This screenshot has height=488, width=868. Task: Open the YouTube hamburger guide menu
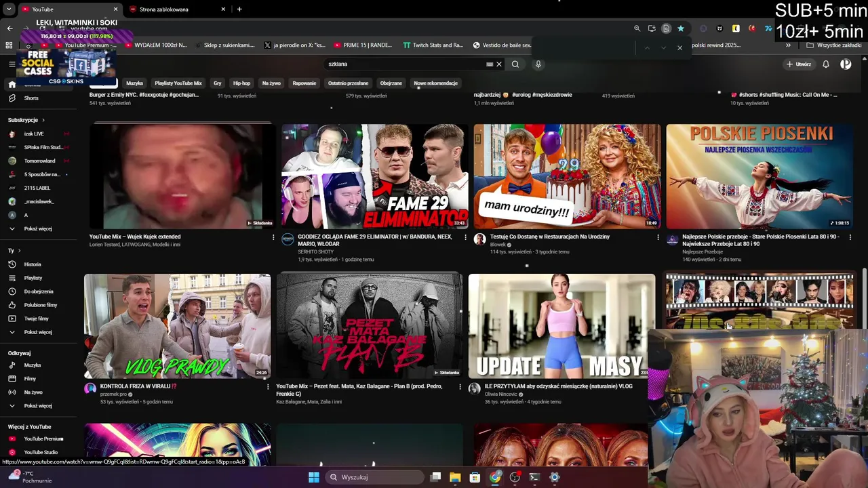tap(12, 64)
